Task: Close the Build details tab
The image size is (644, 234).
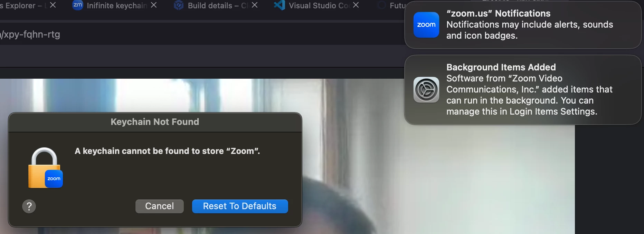Action: (x=255, y=5)
